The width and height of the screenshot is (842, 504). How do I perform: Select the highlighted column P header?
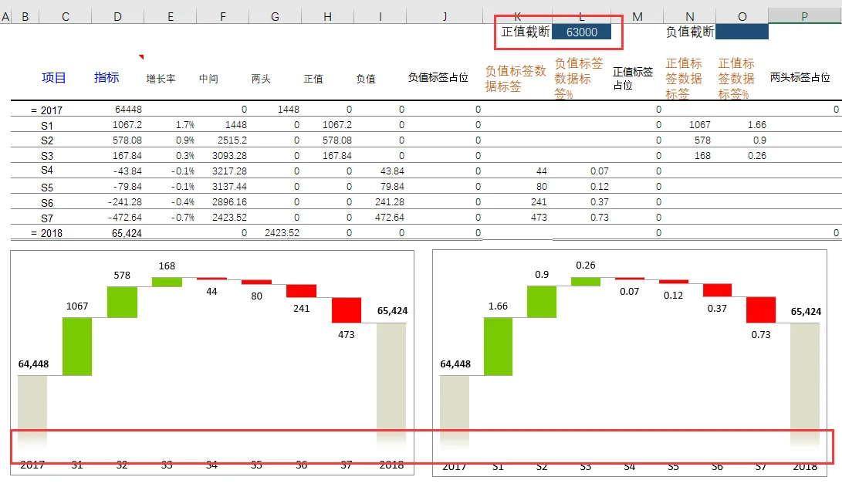coord(804,16)
